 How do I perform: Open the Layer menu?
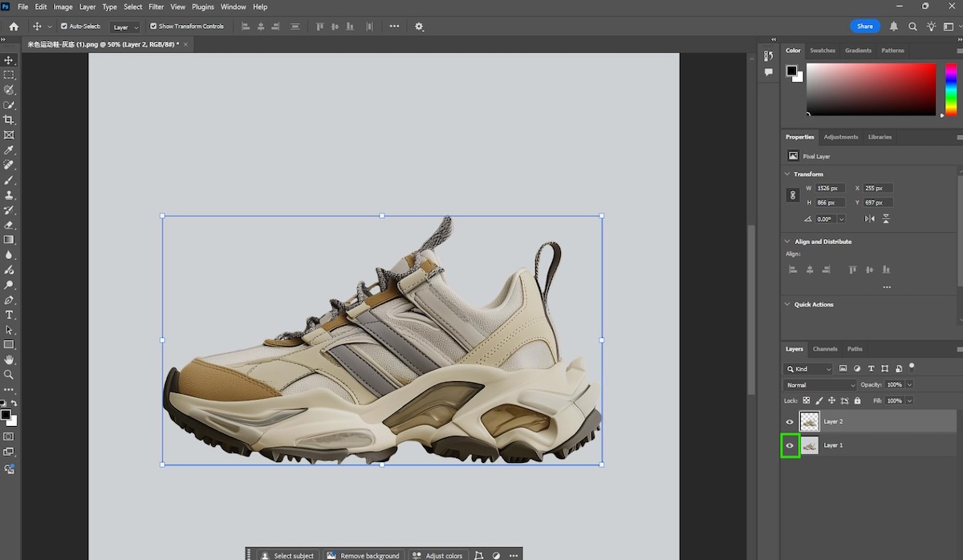pyautogui.click(x=87, y=6)
